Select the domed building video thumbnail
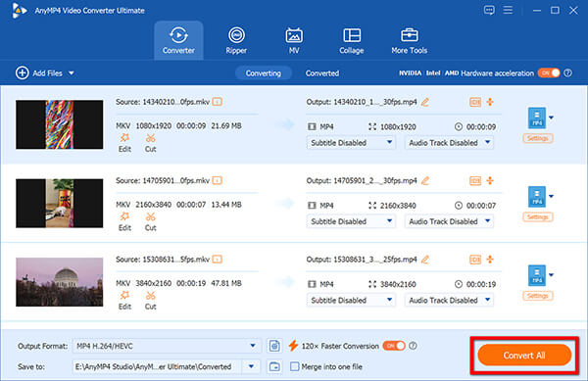588x381 pixels. (59, 282)
